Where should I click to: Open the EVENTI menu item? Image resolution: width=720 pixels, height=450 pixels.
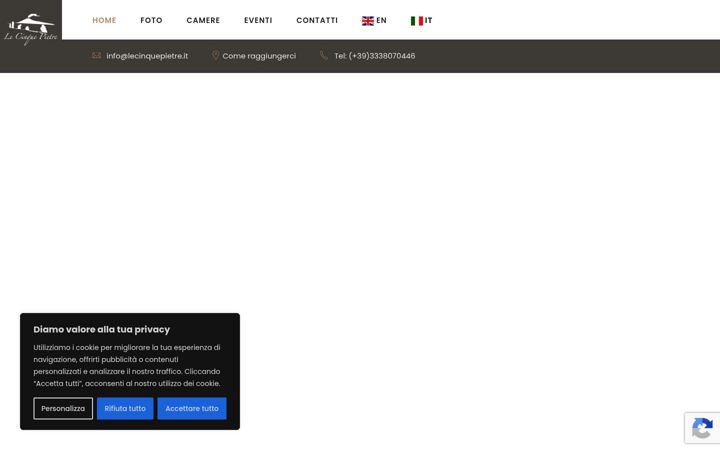click(x=258, y=20)
